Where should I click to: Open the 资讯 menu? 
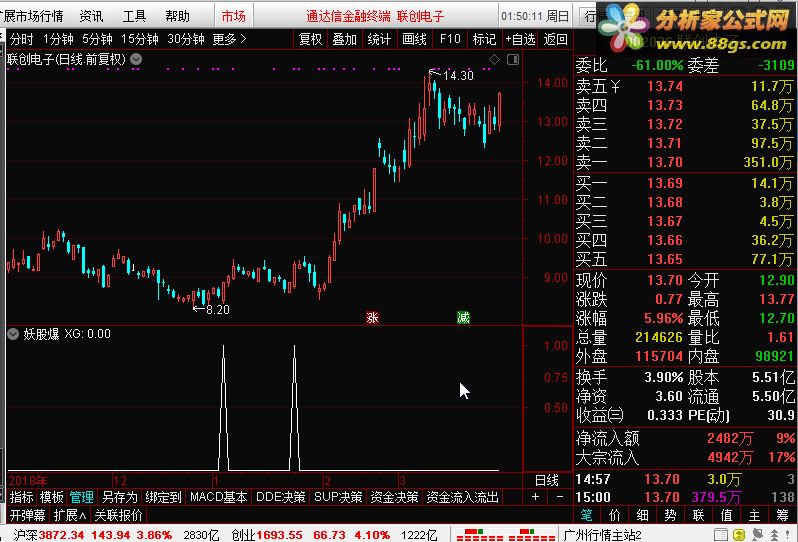point(92,16)
